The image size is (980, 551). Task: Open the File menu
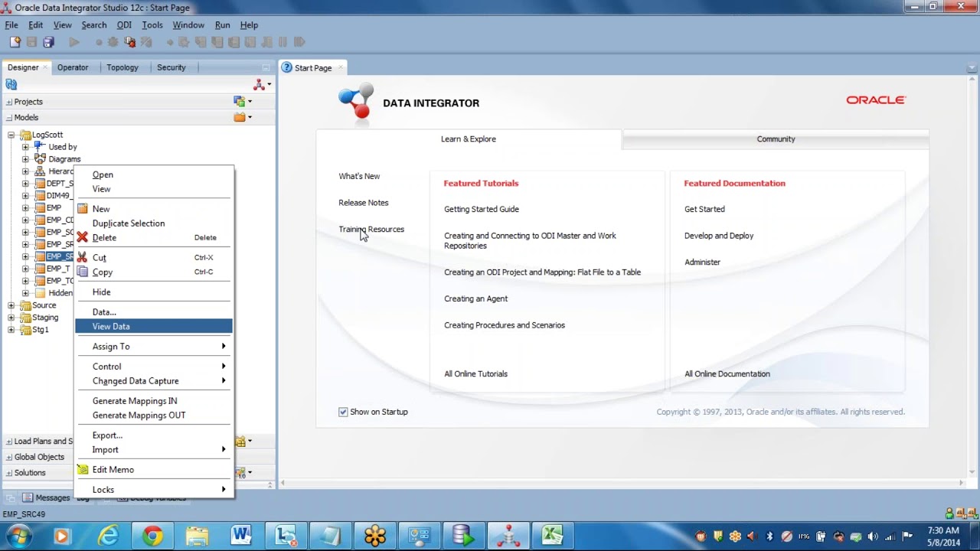(11, 25)
